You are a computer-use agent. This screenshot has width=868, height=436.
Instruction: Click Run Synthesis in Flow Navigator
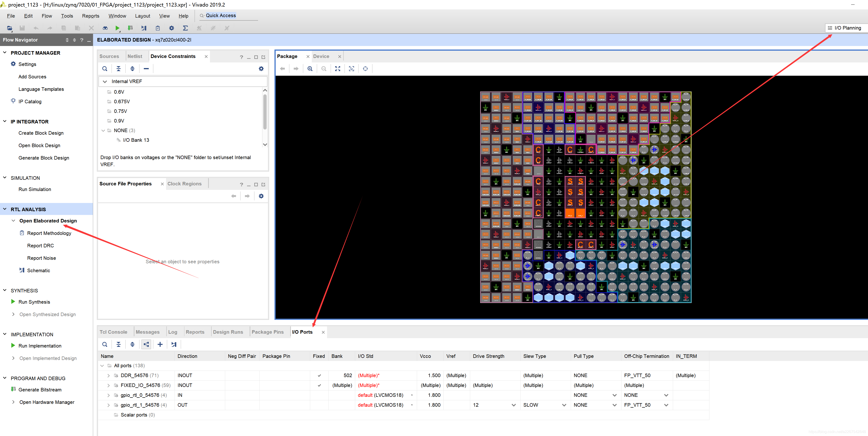pos(34,302)
